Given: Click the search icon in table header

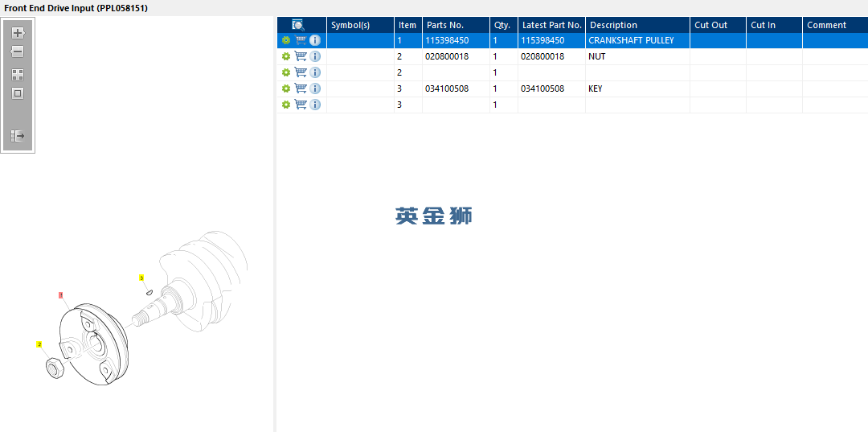Looking at the screenshot, I should [x=298, y=25].
